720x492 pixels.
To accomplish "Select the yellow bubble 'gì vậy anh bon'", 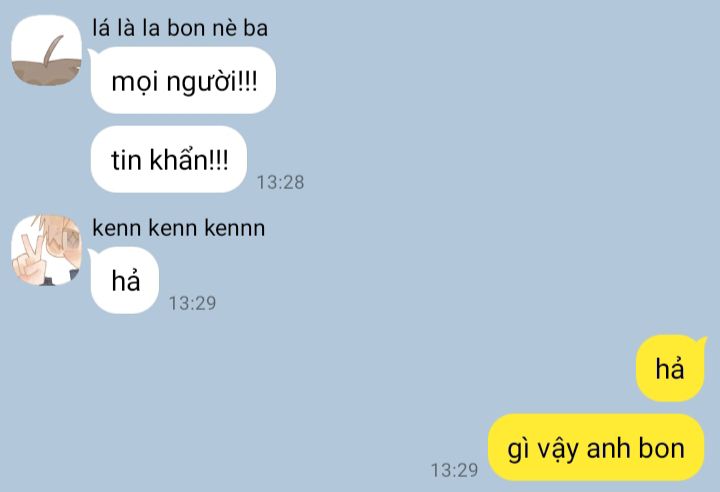I will coord(596,447).
